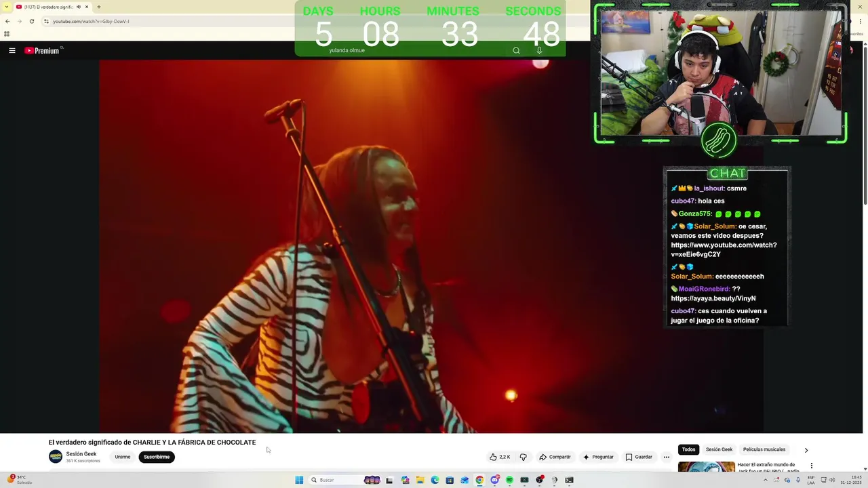Go back in the browser
Image resolution: width=868 pixels, height=488 pixels.
point(7,21)
